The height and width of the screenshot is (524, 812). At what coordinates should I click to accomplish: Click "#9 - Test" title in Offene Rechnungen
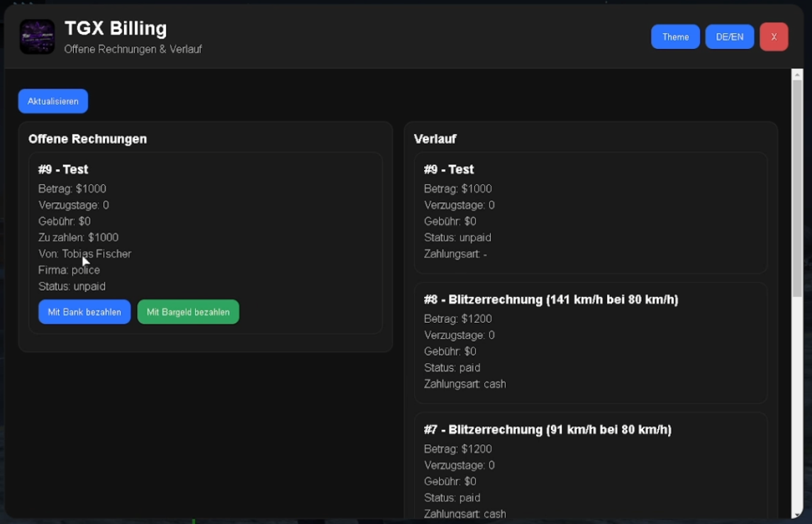[63, 169]
